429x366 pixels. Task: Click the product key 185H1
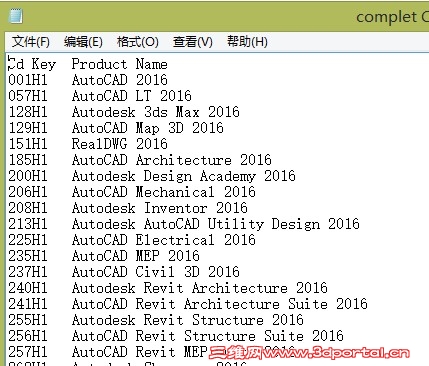(28, 160)
